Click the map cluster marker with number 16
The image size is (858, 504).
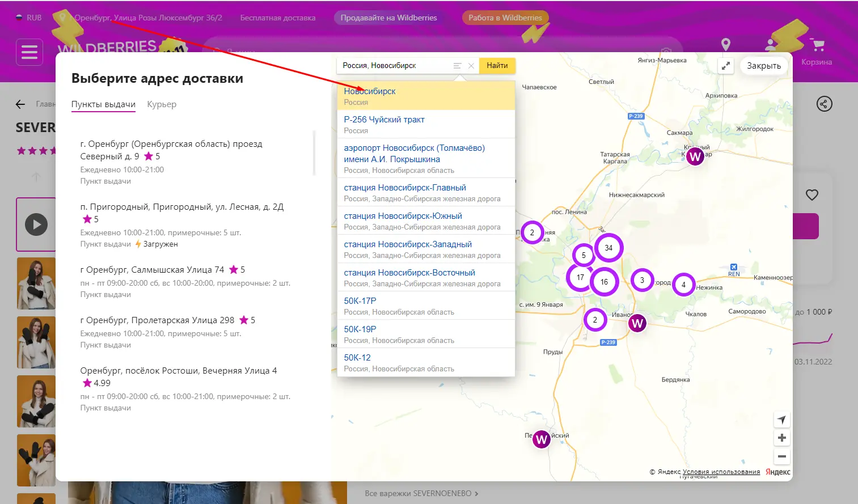pos(604,282)
